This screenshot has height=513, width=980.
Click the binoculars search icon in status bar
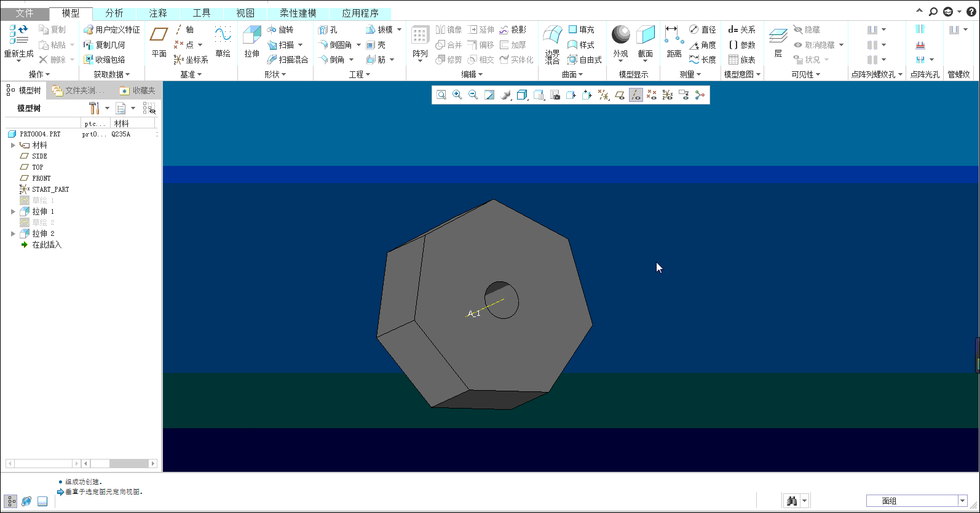click(792, 501)
